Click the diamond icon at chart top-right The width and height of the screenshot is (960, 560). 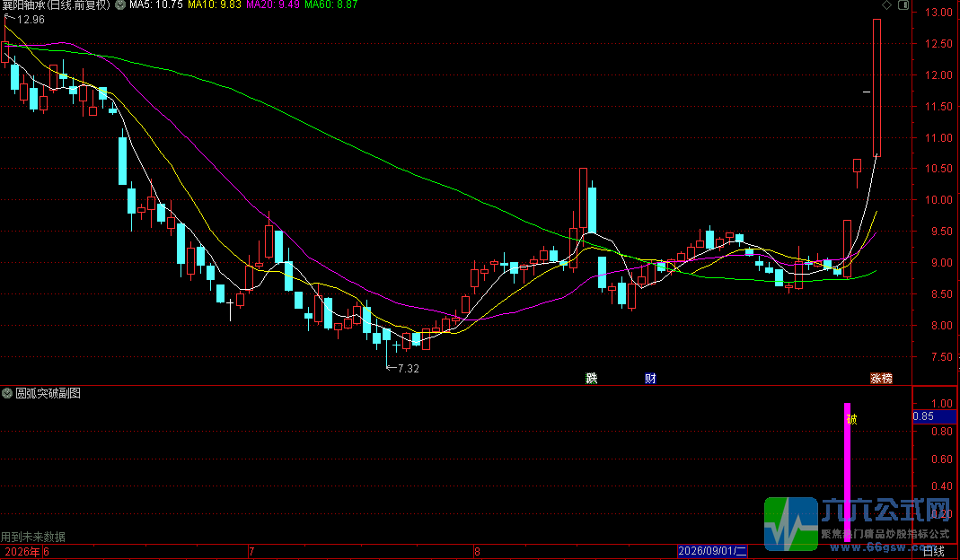[x=887, y=4]
